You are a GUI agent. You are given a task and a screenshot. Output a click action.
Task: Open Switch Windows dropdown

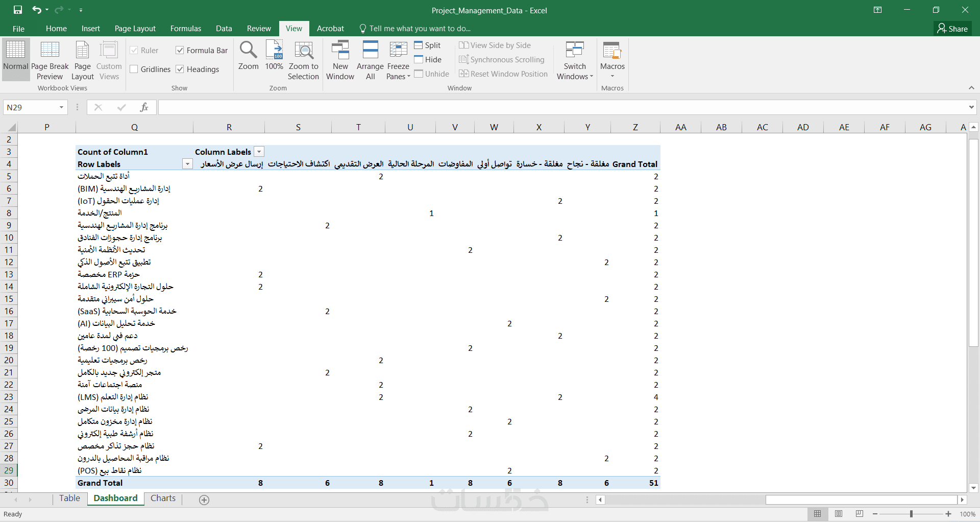[575, 59]
